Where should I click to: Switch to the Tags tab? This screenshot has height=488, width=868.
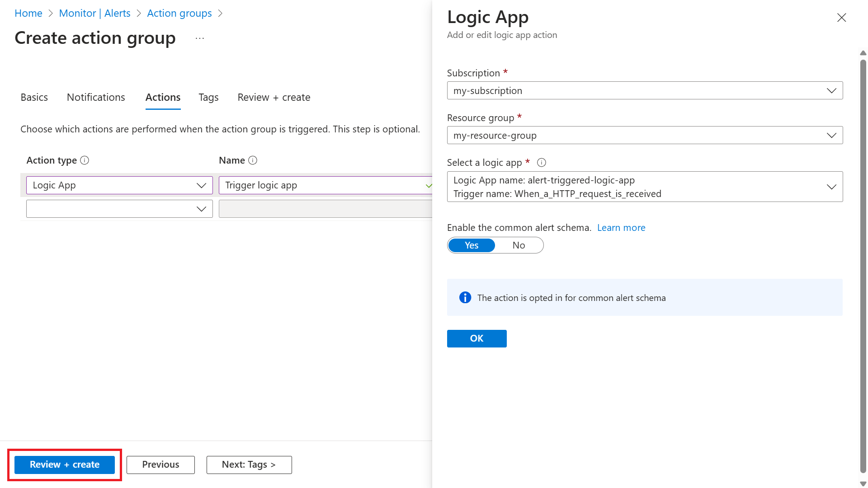point(209,97)
